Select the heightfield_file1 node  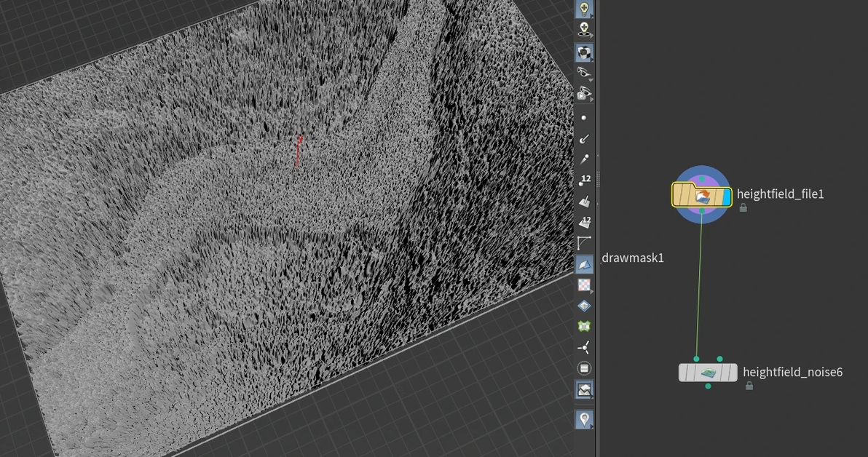click(x=701, y=195)
